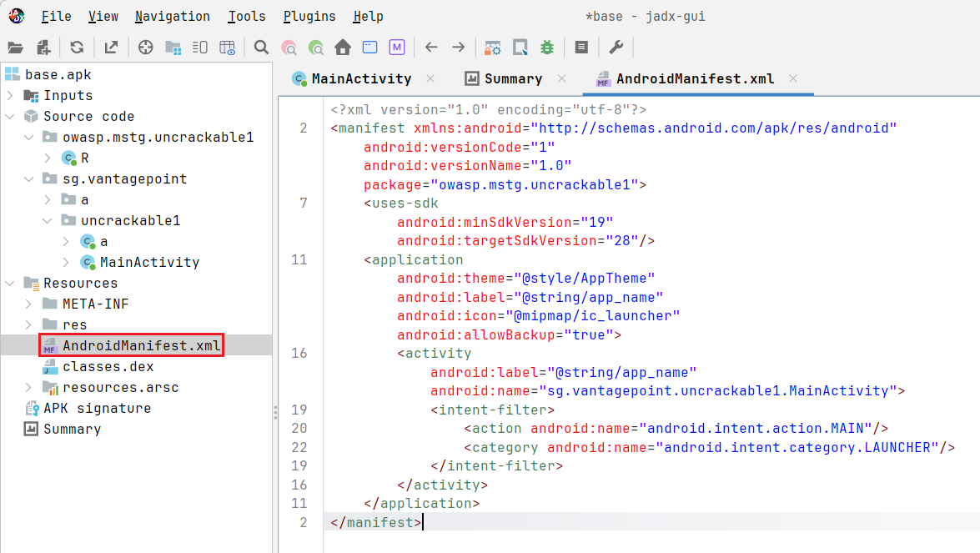Click the android:targetSdkVersion="28" line
This screenshot has height=553, width=980.
pos(525,241)
